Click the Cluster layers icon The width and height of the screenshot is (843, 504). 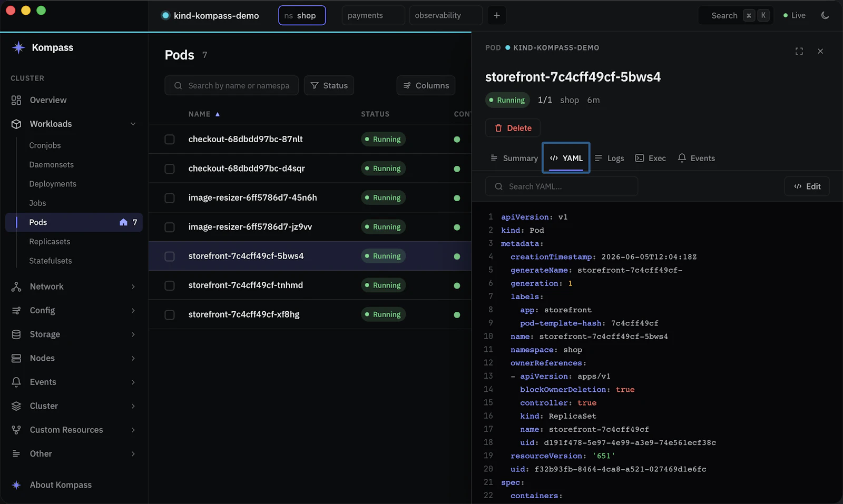16,406
